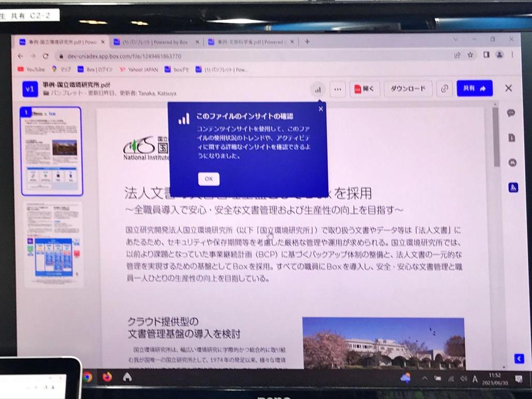Click the Firefox taskbar icon

(x=107, y=377)
